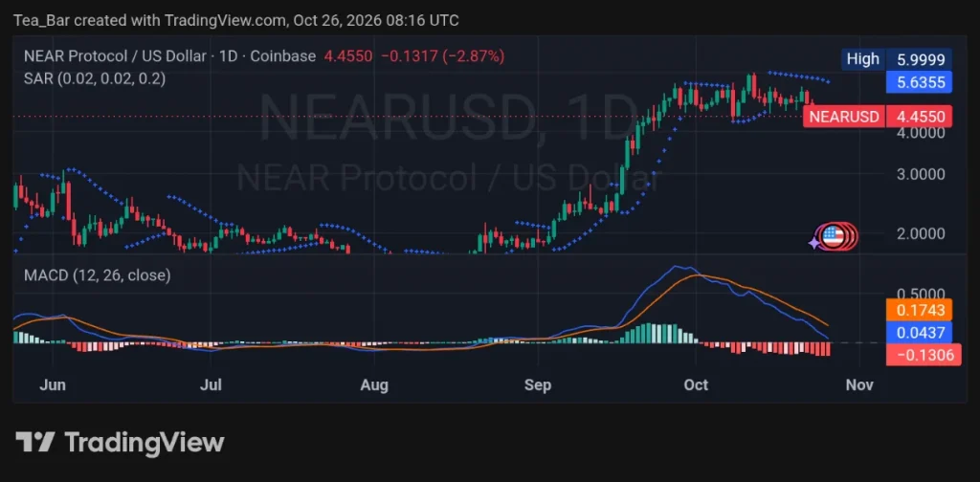Click the orange 0.1743 signal value tag

(919, 310)
